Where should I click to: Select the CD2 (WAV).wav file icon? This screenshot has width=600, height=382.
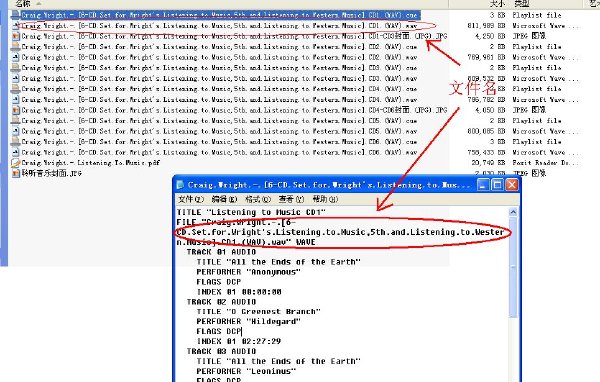(x=15, y=57)
